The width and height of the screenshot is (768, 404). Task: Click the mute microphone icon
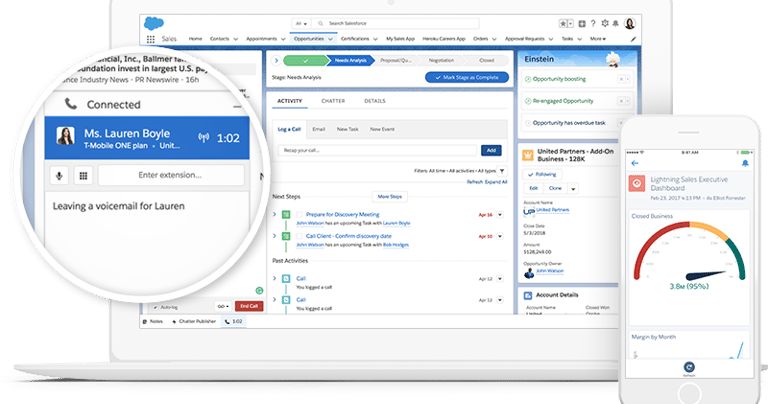pyautogui.click(x=59, y=175)
